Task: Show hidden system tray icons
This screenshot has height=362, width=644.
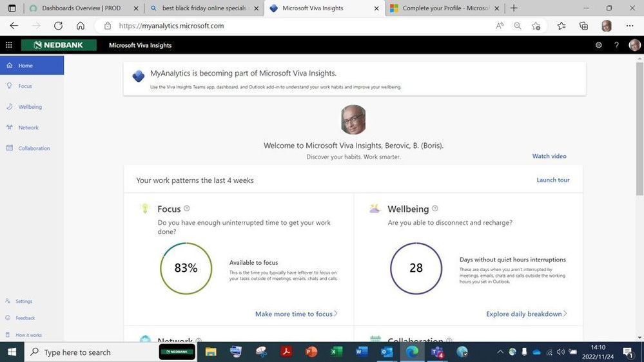Action: coord(500,352)
